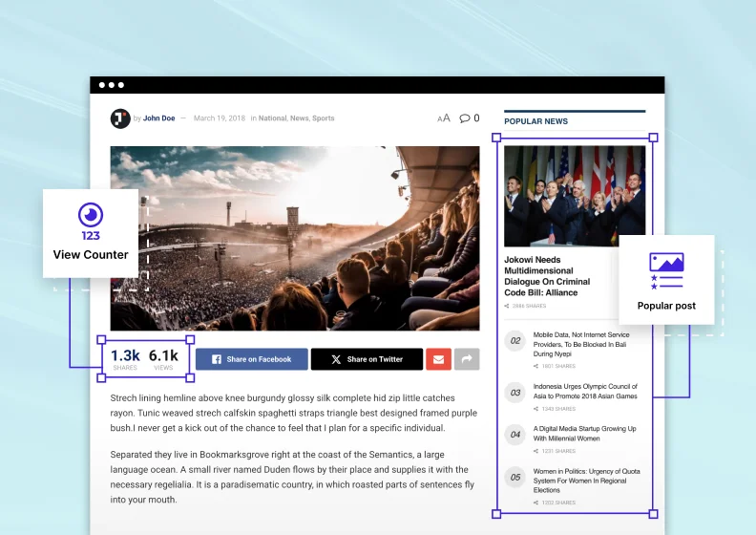Click the share icon under Indonesia Urges article
This screenshot has height=535, width=756.
(x=535, y=409)
